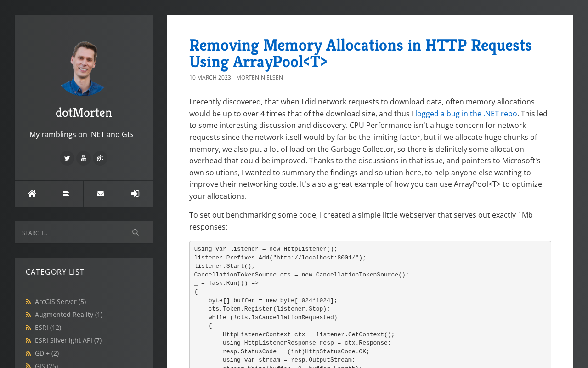Go to the Home page icon
The width and height of the screenshot is (588, 368).
click(x=32, y=194)
